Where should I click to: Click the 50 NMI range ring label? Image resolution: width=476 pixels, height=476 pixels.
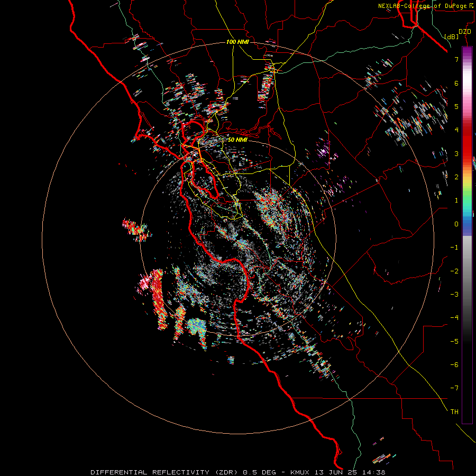237,140
